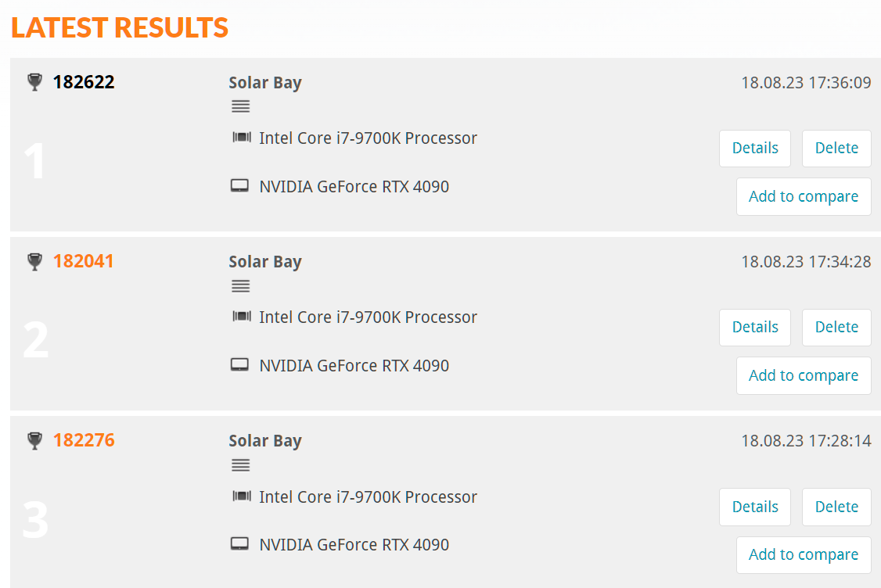Open Details for the 182622 result
The height and width of the screenshot is (588, 881).
coord(755,149)
